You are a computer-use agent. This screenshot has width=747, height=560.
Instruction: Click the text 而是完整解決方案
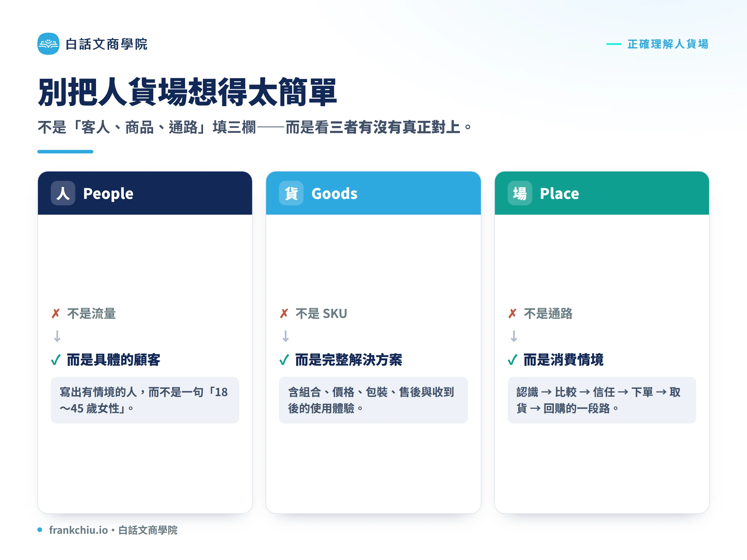click(x=348, y=360)
